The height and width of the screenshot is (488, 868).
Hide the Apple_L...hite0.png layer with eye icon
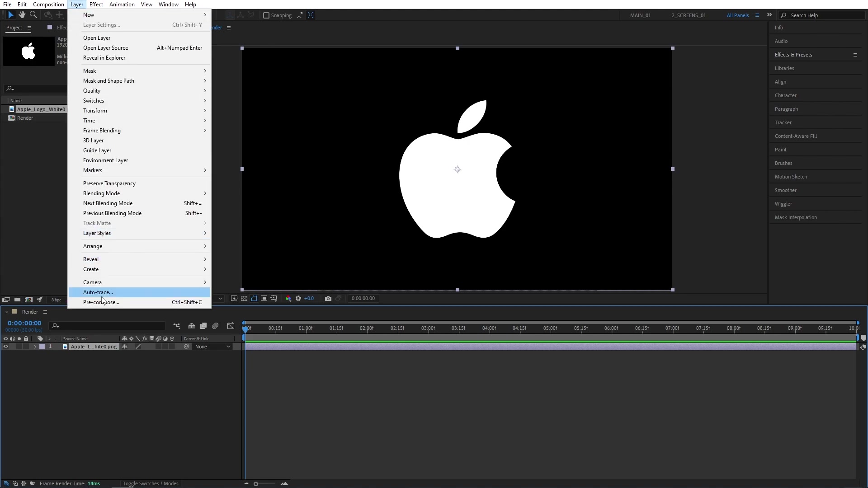[6, 347]
